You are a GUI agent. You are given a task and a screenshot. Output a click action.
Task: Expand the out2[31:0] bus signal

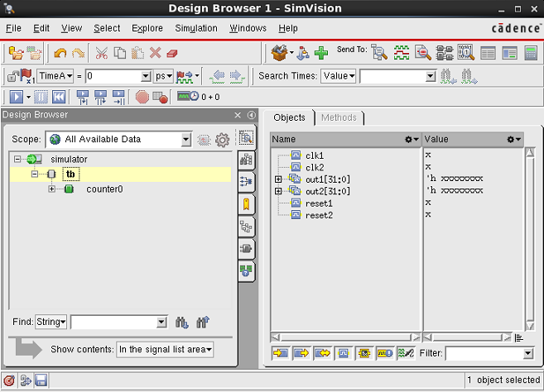pyautogui.click(x=278, y=191)
